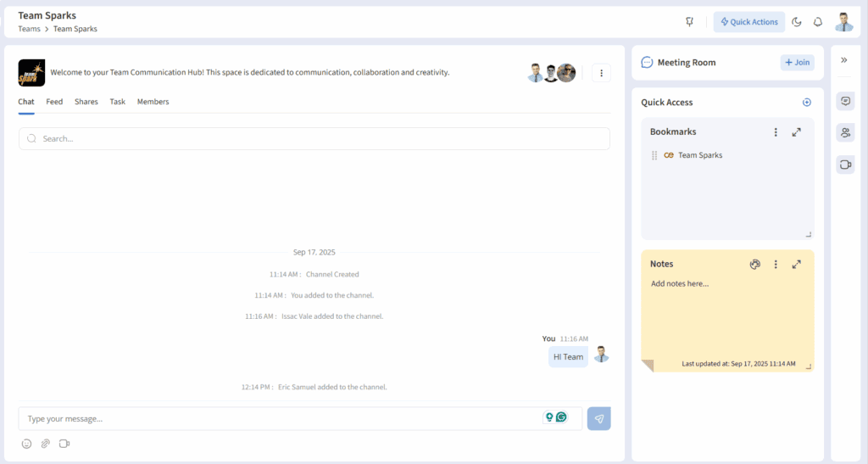Toggle dark mode with moon icon
Screen dimensions: 868x464
coord(797,22)
